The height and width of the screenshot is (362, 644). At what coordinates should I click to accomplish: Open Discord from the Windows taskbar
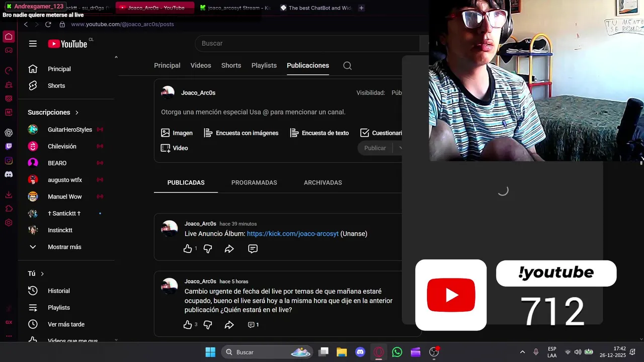(x=360, y=352)
